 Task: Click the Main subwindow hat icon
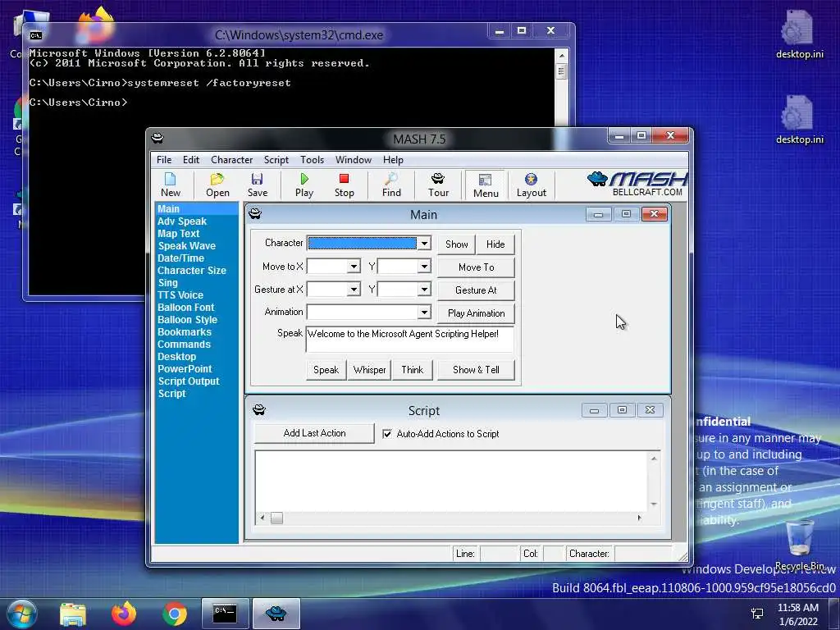(x=255, y=214)
